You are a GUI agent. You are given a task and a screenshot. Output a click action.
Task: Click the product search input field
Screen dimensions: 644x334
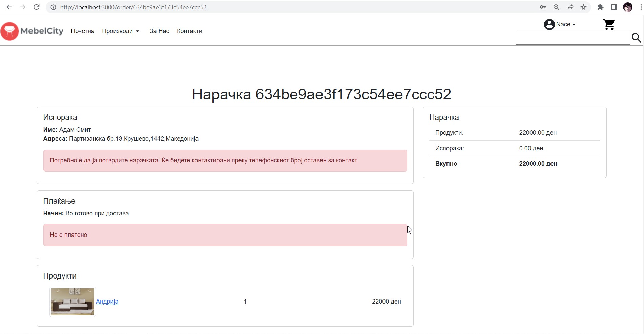coord(572,38)
